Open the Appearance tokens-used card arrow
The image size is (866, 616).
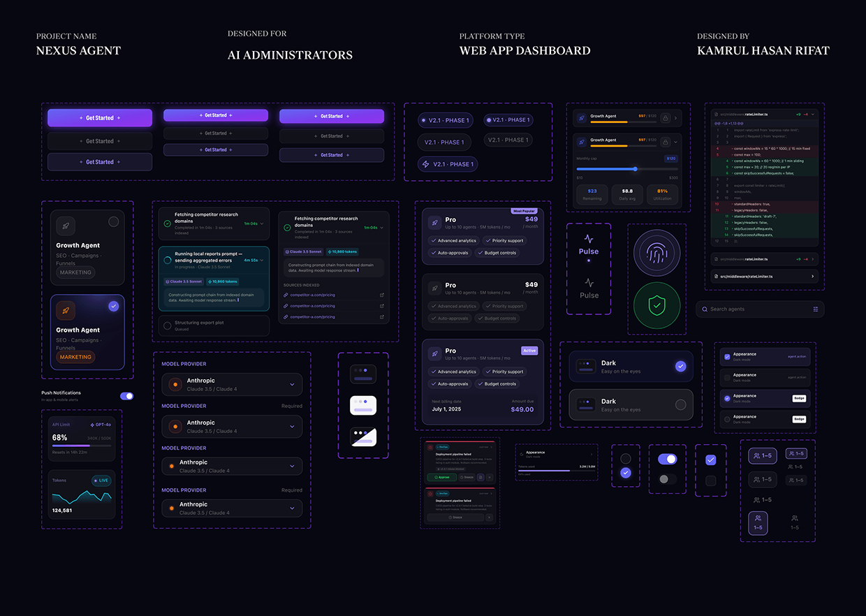[x=592, y=455]
